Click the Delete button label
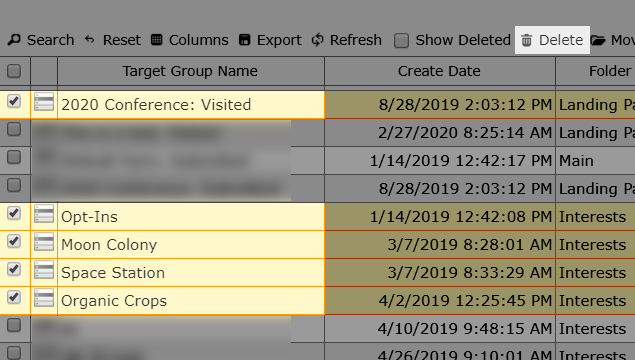635x360 pixels. tap(561, 40)
